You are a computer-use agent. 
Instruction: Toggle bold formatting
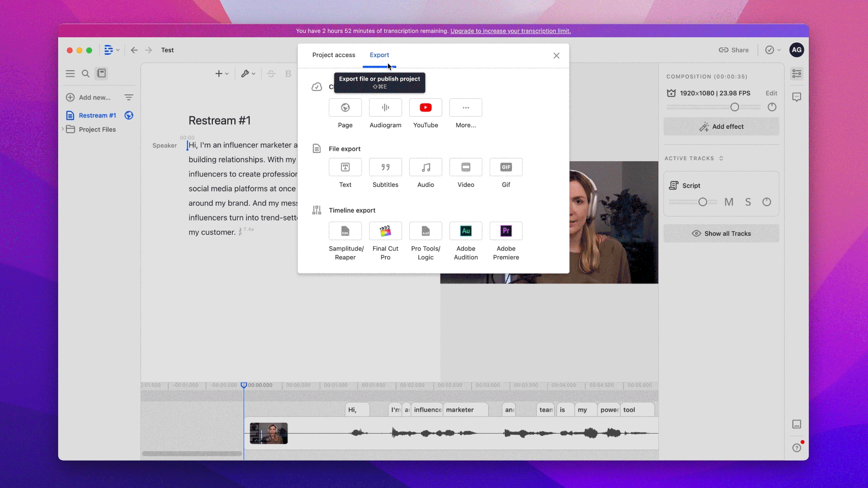(x=288, y=73)
